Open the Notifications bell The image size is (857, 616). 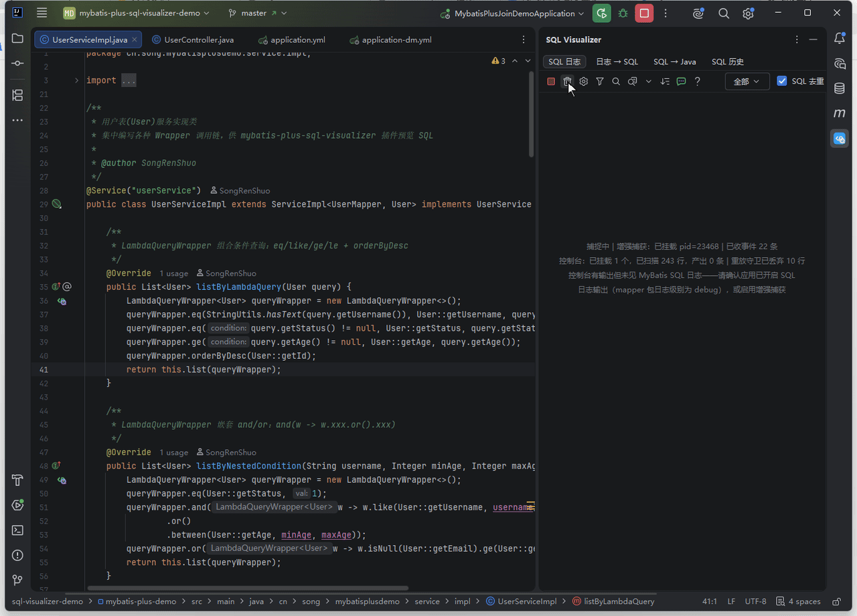pyautogui.click(x=840, y=39)
